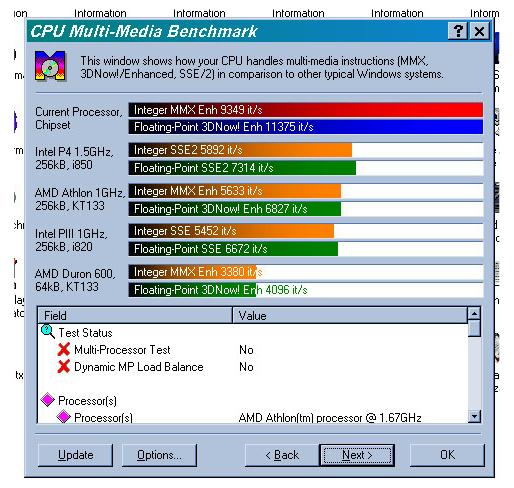The width and height of the screenshot is (514, 488).
Task: Click the Floating-Point 3DNow! Enh 6827 it/s bar
Action: click(x=235, y=209)
